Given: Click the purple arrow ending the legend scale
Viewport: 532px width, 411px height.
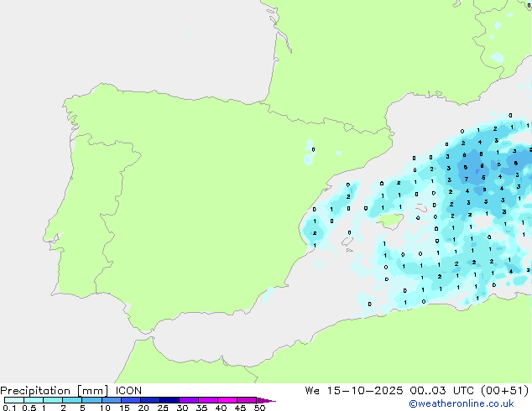Looking at the screenshot, I should click(x=266, y=400).
